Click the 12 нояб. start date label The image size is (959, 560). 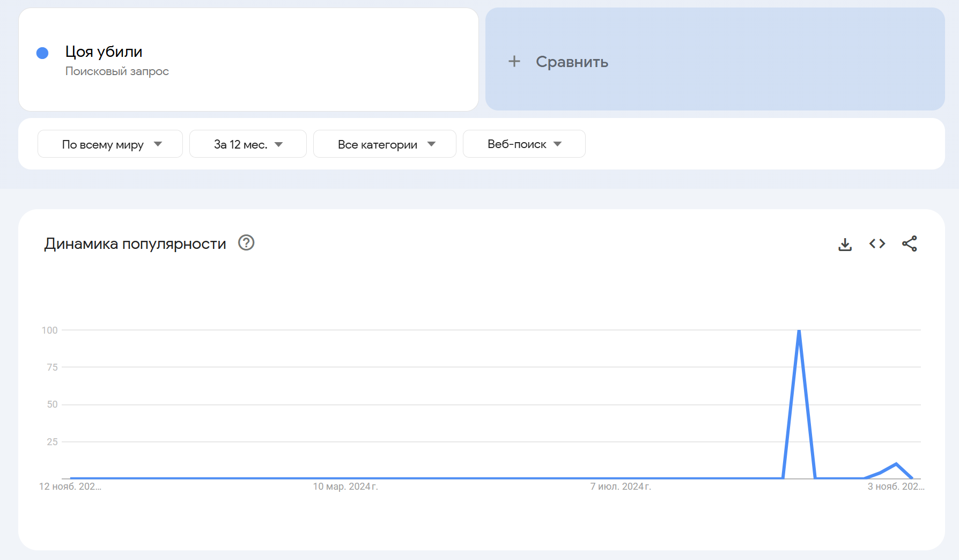point(70,487)
